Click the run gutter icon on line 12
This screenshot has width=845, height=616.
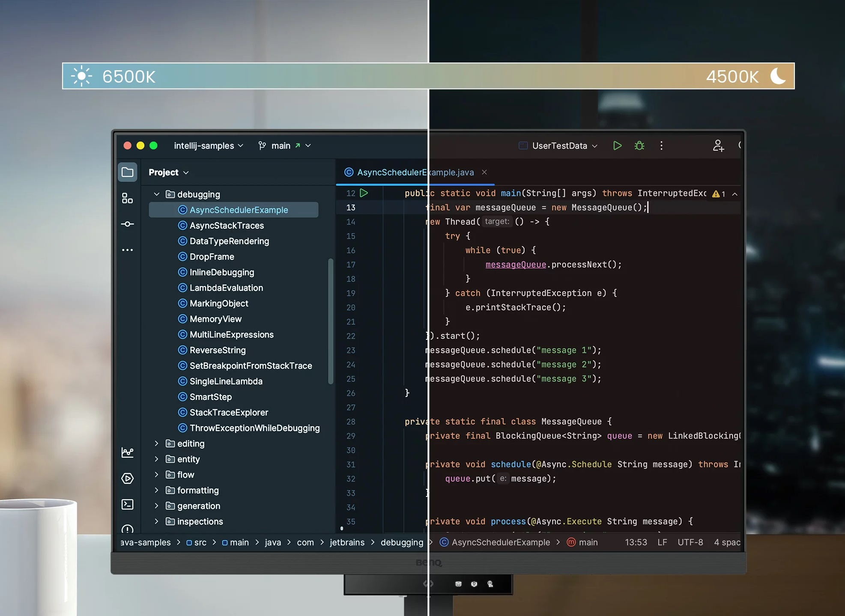[x=364, y=193]
